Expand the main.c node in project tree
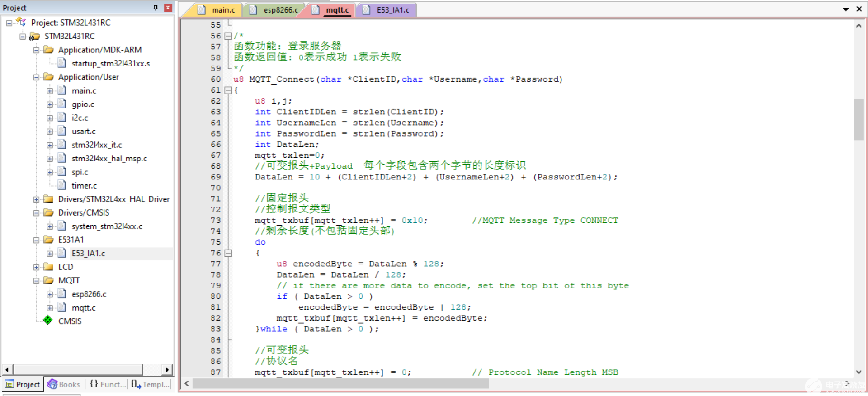This screenshot has height=396, width=868. point(50,91)
